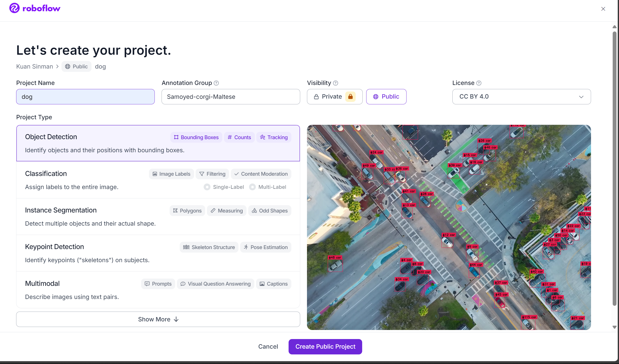619x364 pixels.
Task: Open the License CC BY 4.0 dropdown
Action: [521, 97]
